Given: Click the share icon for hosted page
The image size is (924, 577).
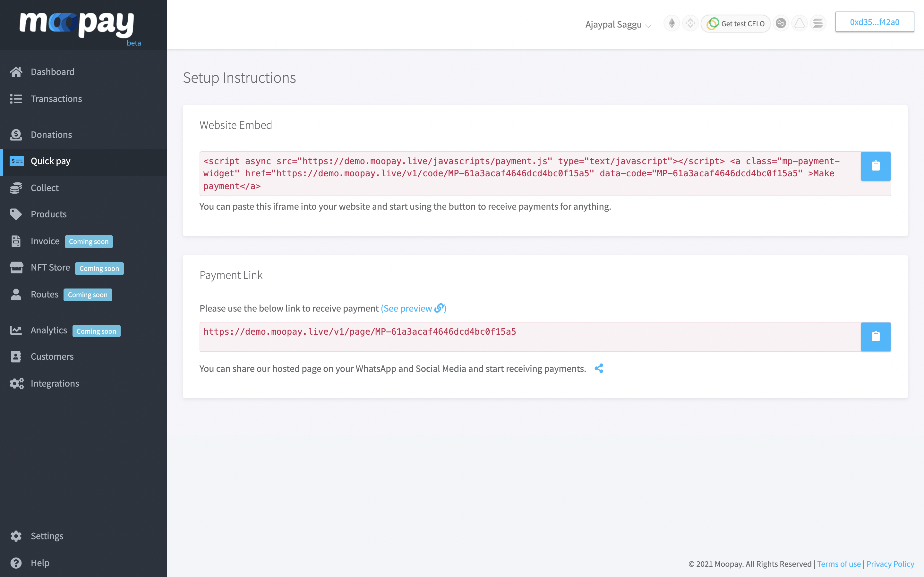Looking at the screenshot, I should pyautogui.click(x=599, y=368).
